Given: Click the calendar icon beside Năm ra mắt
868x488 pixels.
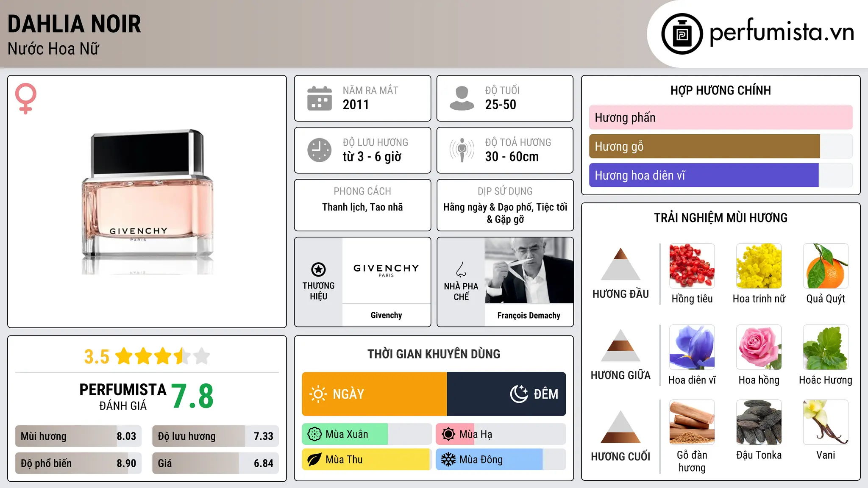Looking at the screenshot, I should point(320,98).
